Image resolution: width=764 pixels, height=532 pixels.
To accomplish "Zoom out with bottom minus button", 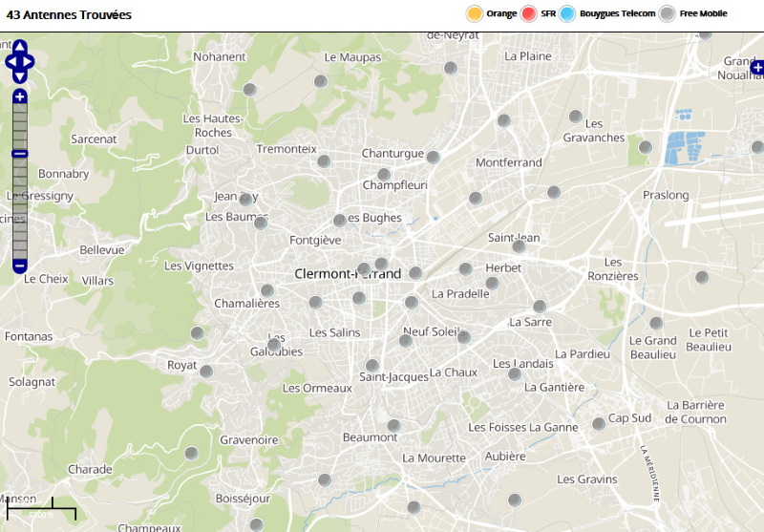I will point(20,266).
